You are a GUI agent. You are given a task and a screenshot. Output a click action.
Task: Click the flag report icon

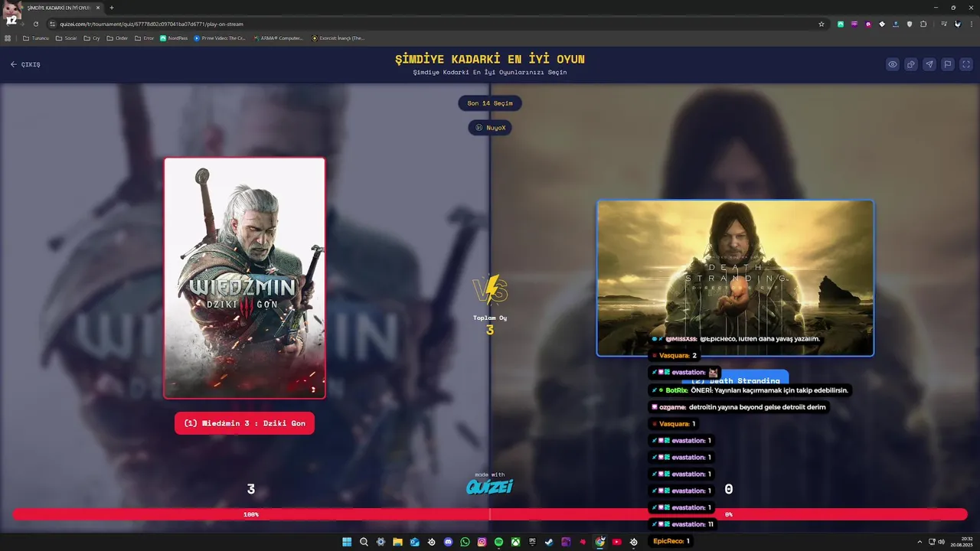[948, 64]
